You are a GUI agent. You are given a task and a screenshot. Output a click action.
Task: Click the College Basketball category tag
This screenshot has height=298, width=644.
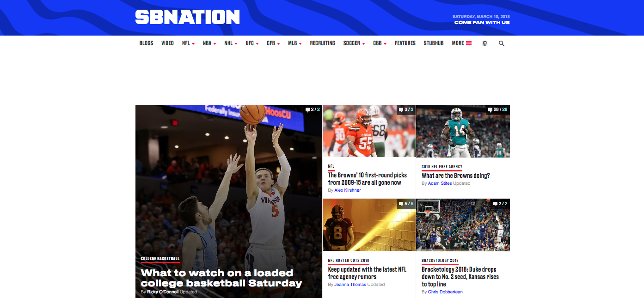click(160, 259)
